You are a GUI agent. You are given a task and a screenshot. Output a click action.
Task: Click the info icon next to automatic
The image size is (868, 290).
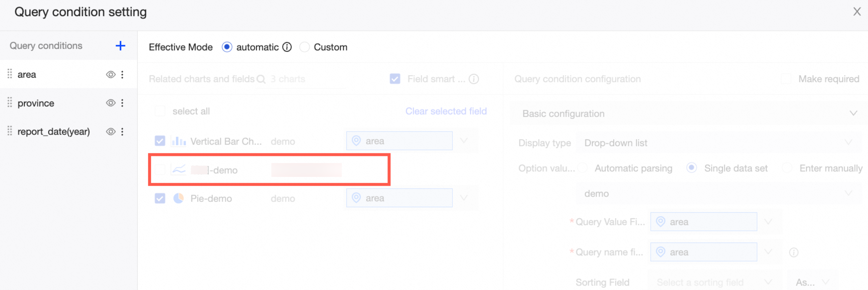click(x=287, y=47)
